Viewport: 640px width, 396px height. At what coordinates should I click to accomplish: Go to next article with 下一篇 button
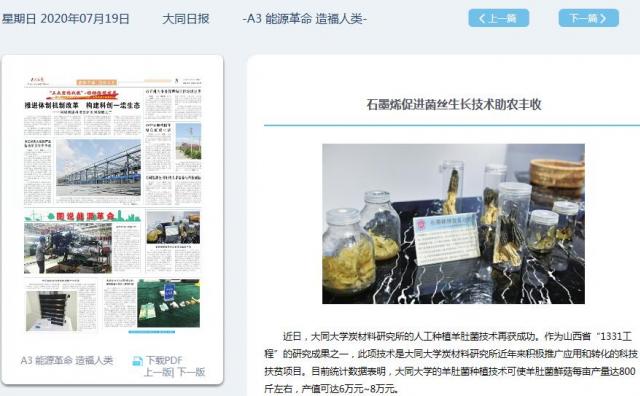click(589, 18)
